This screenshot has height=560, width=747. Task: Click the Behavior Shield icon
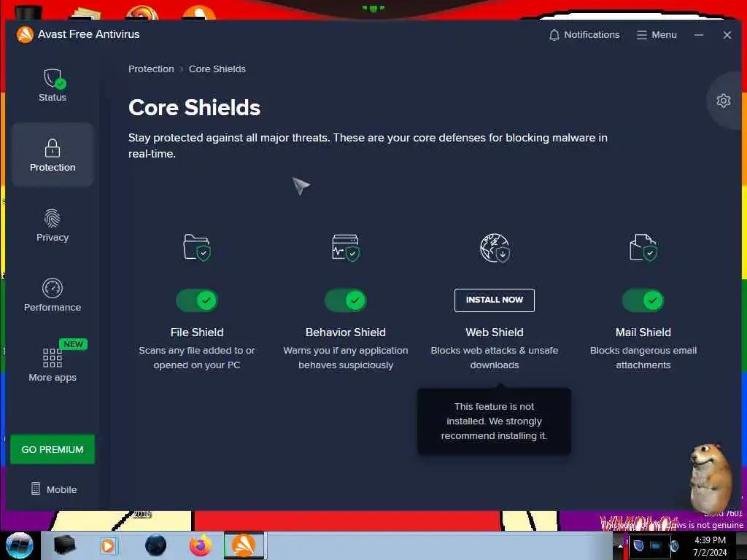345,247
